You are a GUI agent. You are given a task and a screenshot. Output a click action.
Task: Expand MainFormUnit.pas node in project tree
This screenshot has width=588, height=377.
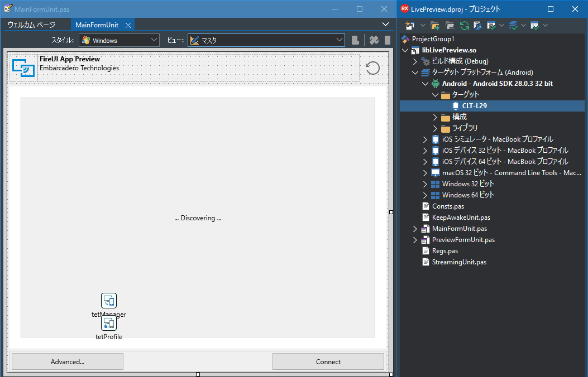(x=415, y=229)
